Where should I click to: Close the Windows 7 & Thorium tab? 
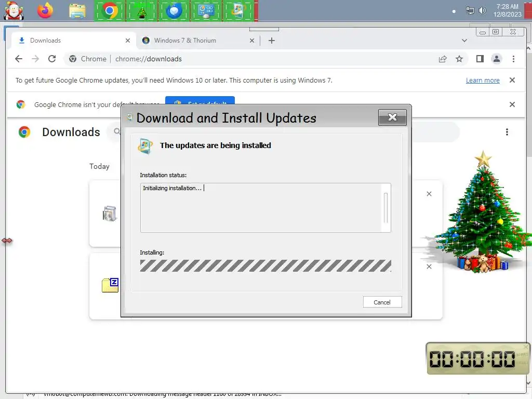252,41
